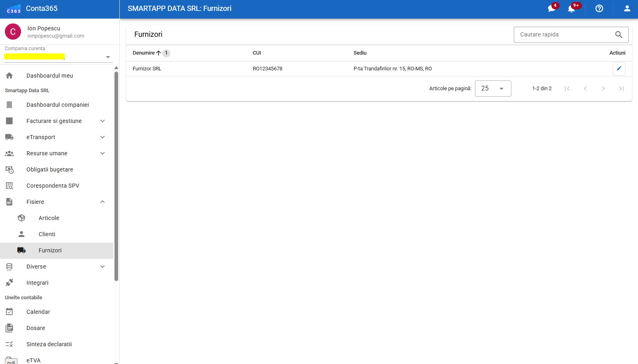Open the Articole pe pagină dropdown
This screenshot has height=364, width=638.
tap(492, 89)
